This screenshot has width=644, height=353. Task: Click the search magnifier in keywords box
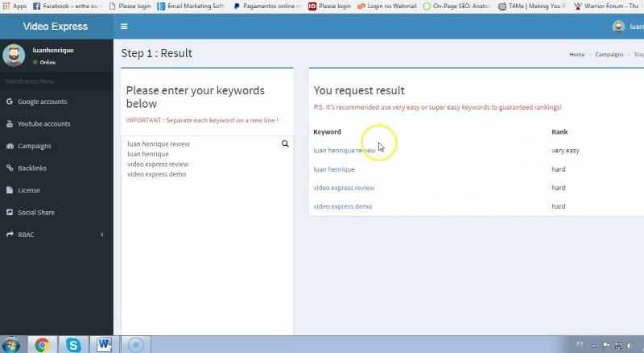[285, 143]
